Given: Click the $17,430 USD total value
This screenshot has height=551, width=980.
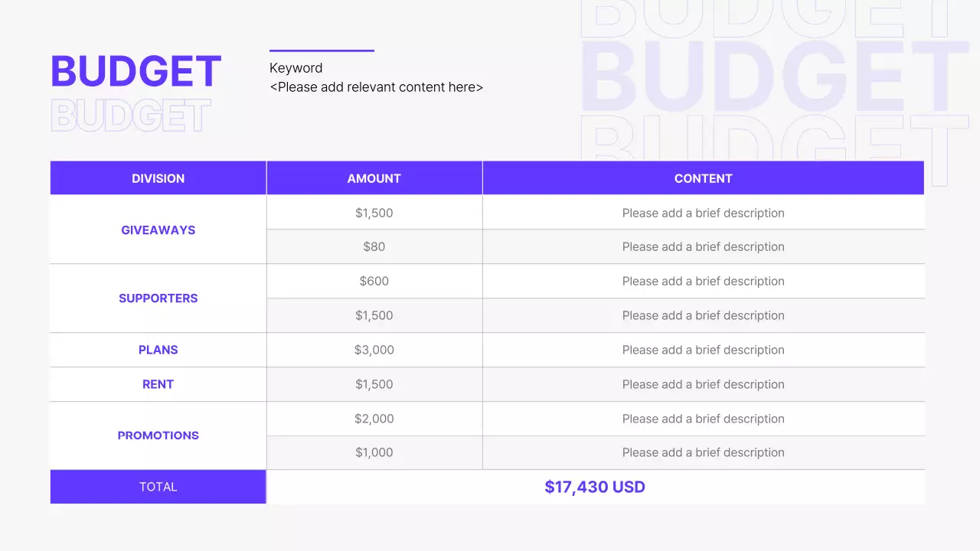Looking at the screenshot, I should coord(595,487).
